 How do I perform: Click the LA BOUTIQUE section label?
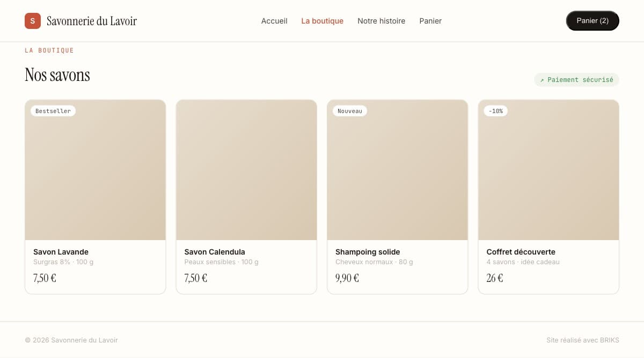(x=49, y=50)
